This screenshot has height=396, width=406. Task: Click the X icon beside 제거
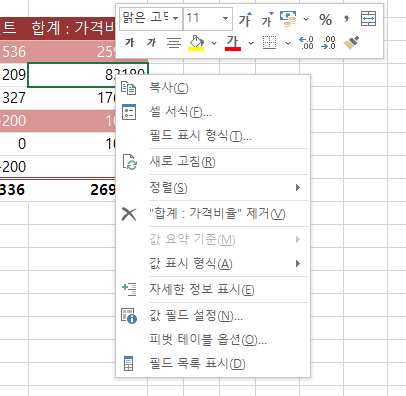[129, 214]
